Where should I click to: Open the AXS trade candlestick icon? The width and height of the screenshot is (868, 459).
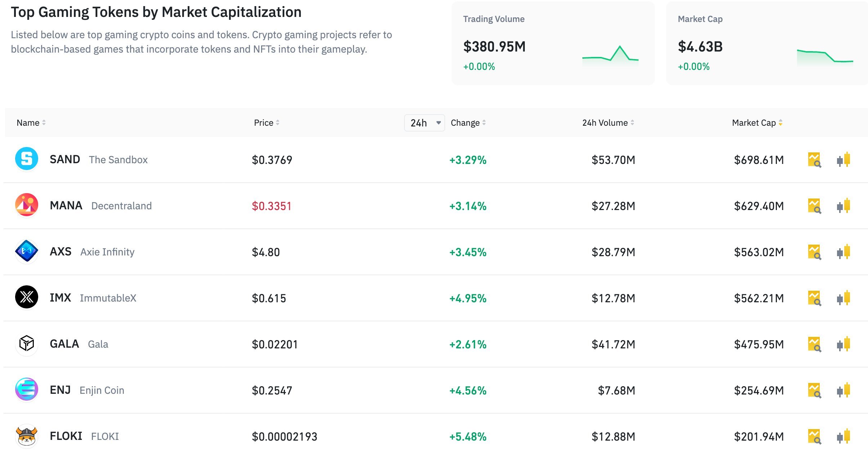844,252
